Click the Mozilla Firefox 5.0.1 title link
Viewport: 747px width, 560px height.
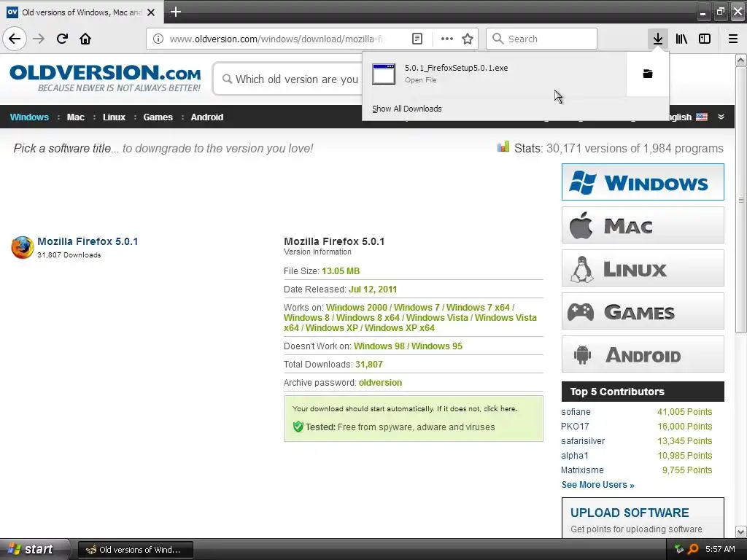pyautogui.click(x=88, y=241)
